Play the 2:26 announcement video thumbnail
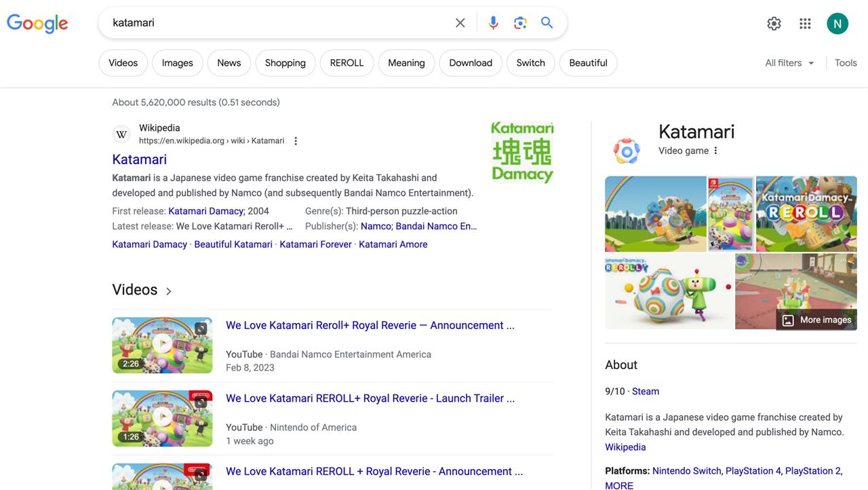 (162, 345)
